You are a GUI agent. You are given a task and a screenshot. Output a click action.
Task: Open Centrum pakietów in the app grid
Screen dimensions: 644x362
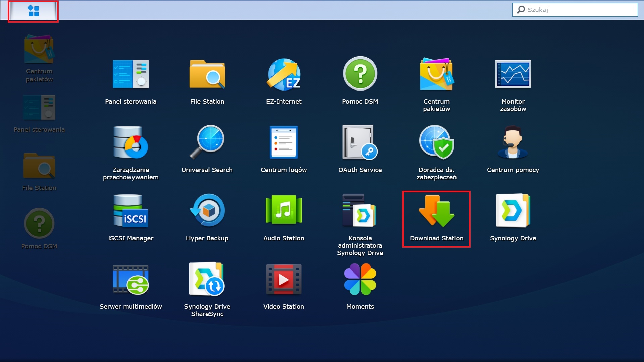click(436, 85)
